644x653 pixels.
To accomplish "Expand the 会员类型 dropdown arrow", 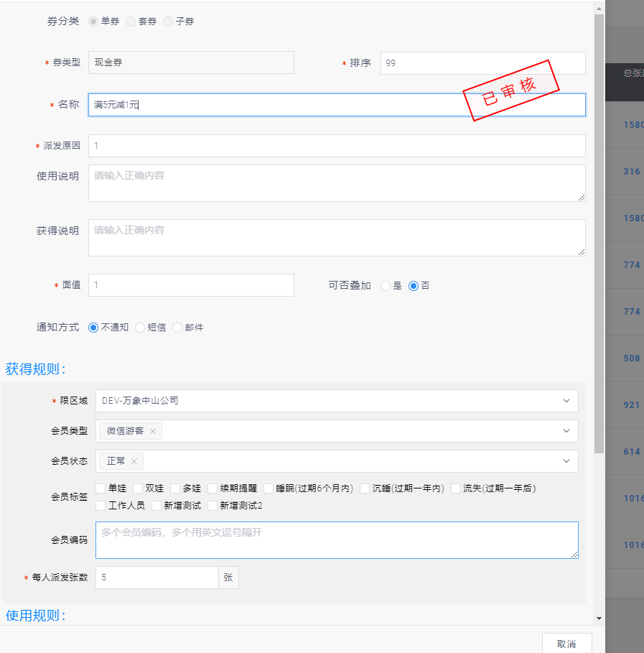I will point(566,431).
